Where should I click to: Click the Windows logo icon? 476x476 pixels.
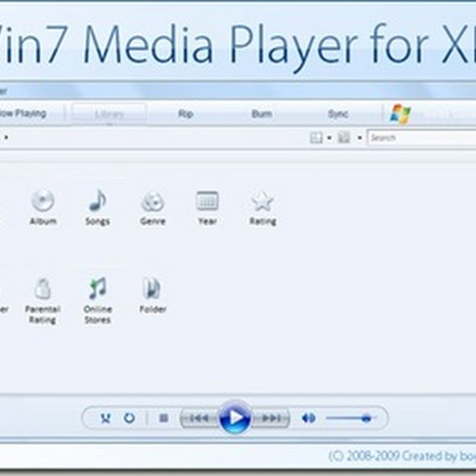pyautogui.click(x=400, y=114)
